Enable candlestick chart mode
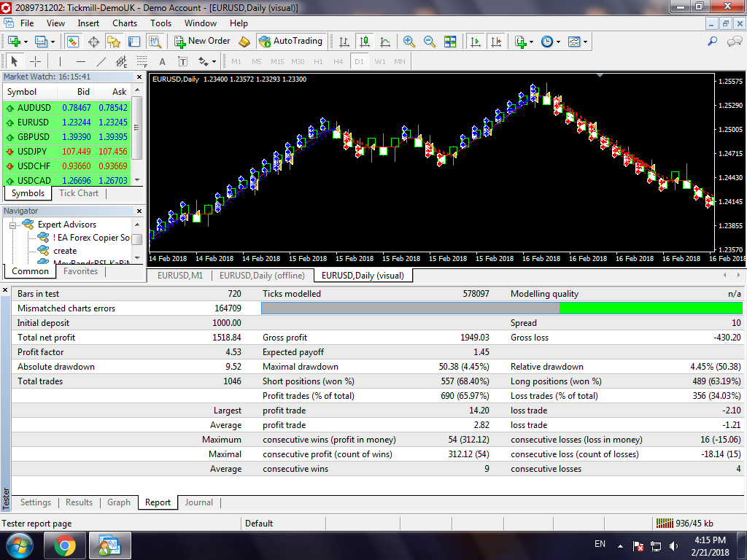Viewport: 747px width, 560px height. click(x=363, y=42)
